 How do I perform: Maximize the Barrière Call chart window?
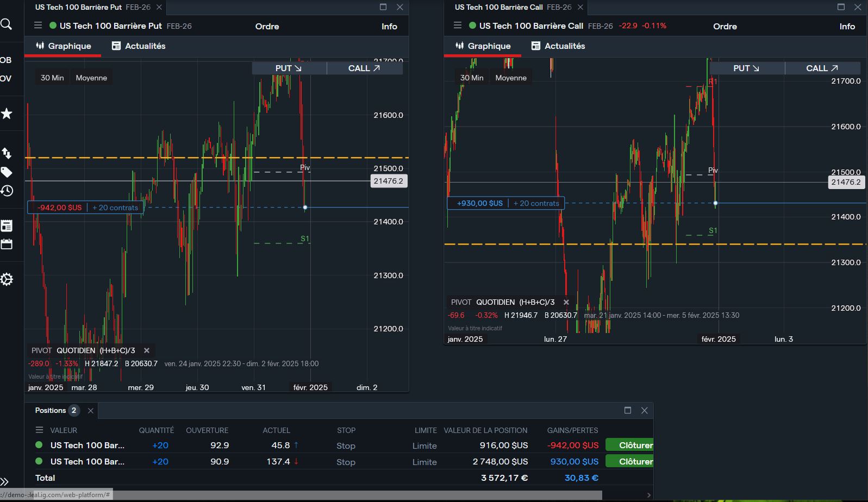(x=841, y=7)
